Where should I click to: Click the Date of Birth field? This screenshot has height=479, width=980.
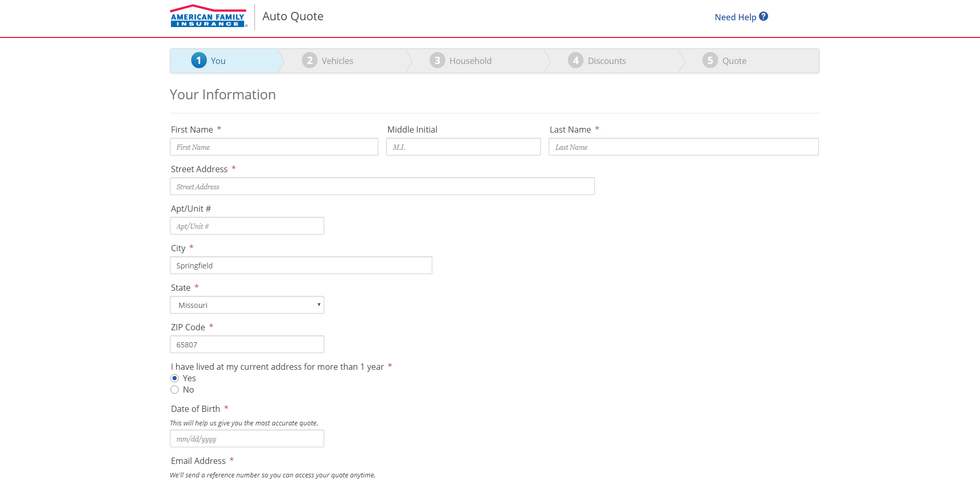[247, 439]
